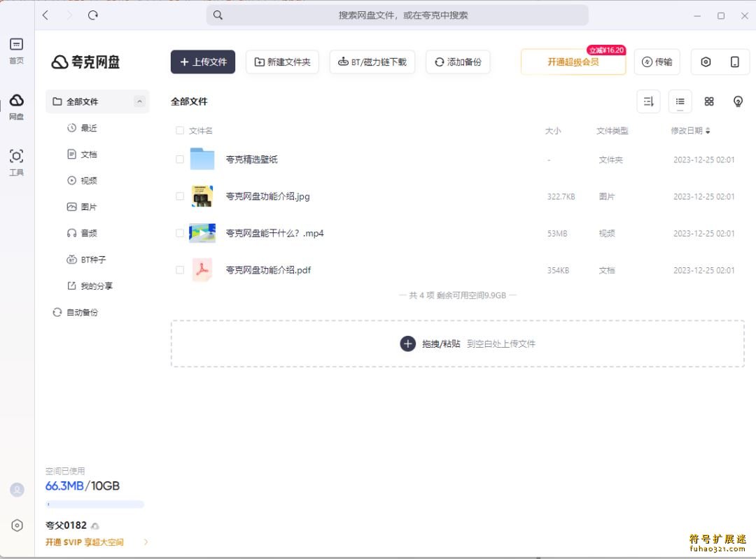The image size is (756, 559).
Task: Tick the checkbox for 夸克网盘功能介绍.jpg
Action: pos(180,196)
